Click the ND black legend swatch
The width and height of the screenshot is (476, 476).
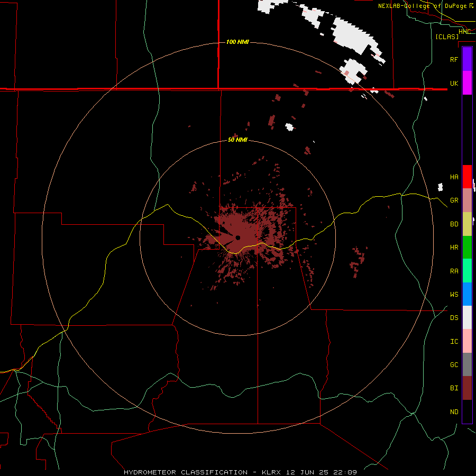[x=467, y=411]
